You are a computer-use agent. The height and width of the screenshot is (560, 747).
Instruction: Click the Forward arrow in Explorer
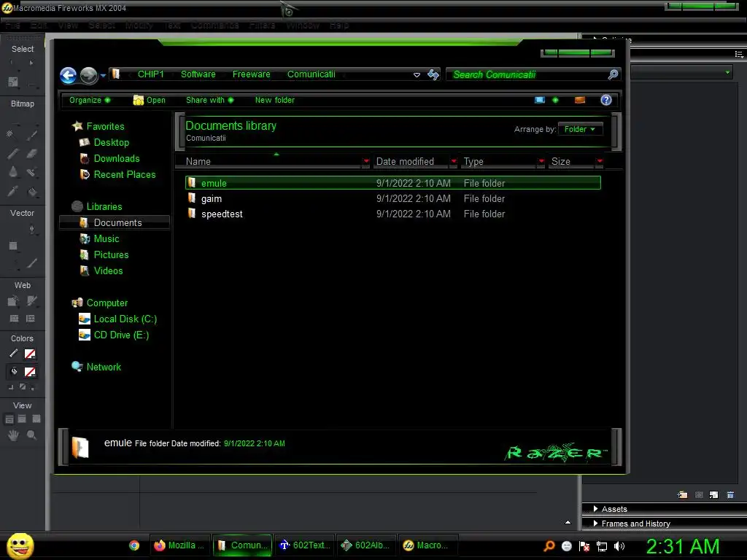pyautogui.click(x=88, y=75)
